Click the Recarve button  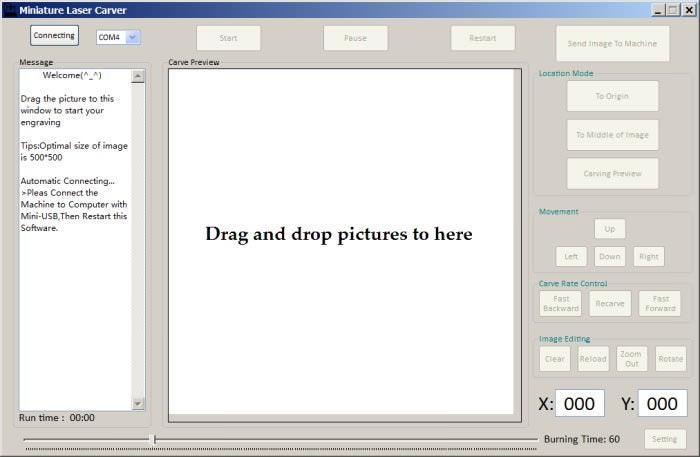[x=610, y=303]
